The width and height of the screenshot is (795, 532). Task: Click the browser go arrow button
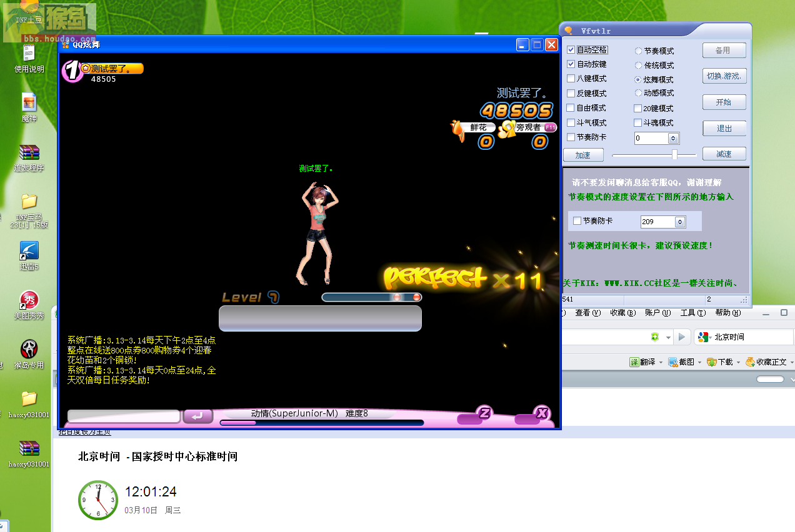(682, 337)
